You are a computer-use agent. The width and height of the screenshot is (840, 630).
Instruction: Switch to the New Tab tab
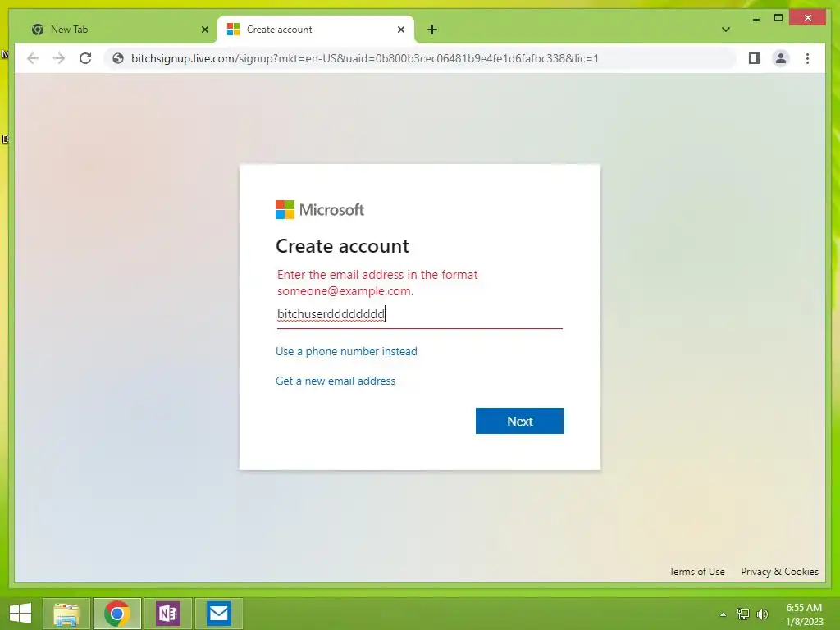pyautogui.click(x=118, y=30)
